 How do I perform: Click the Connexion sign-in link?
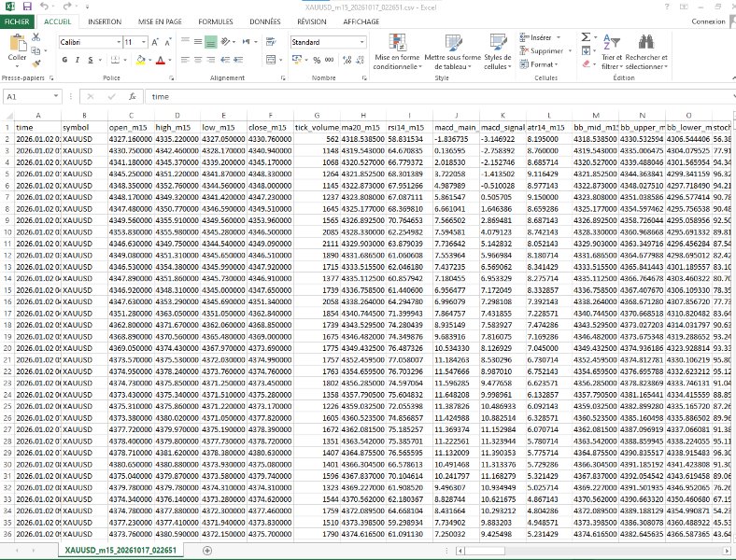tap(708, 21)
